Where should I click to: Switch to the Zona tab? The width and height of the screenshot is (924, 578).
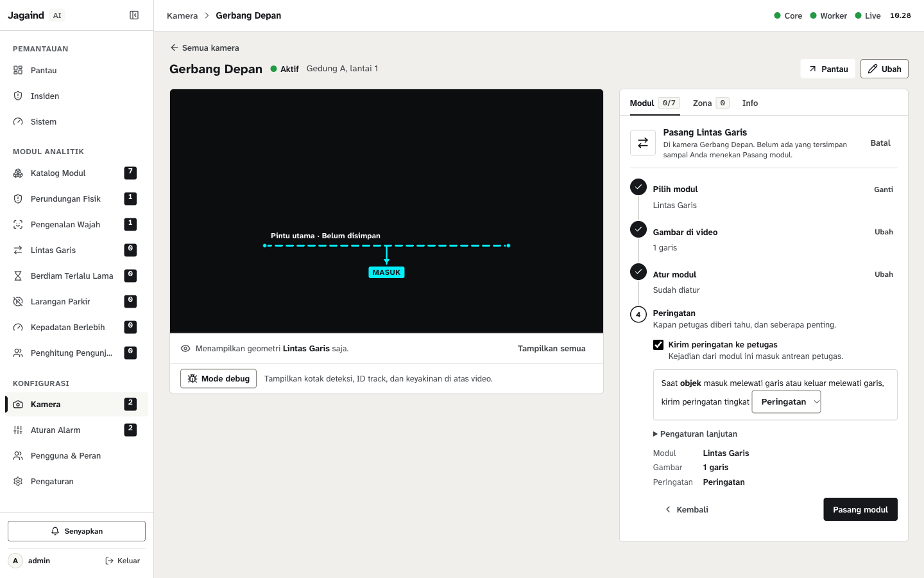pyautogui.click(x=710, y=103)
